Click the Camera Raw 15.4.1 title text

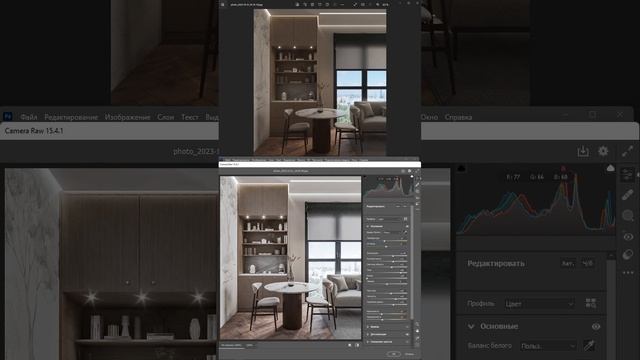point(34,131)
